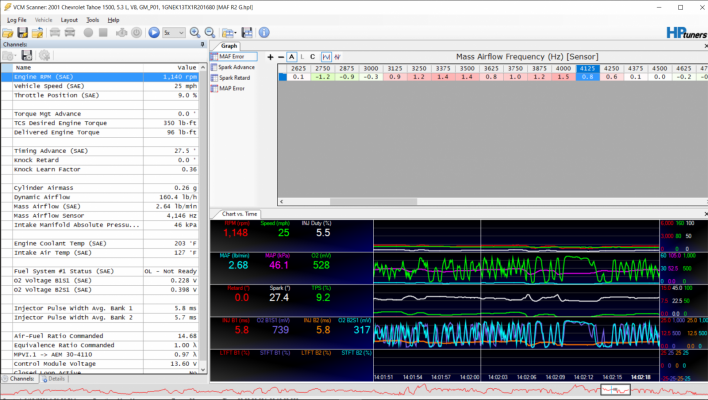This screenshot has height=400, width=708.
Task: Click the first greyed-out car icon
Action: pyautogui.click(x=55, y=33)
